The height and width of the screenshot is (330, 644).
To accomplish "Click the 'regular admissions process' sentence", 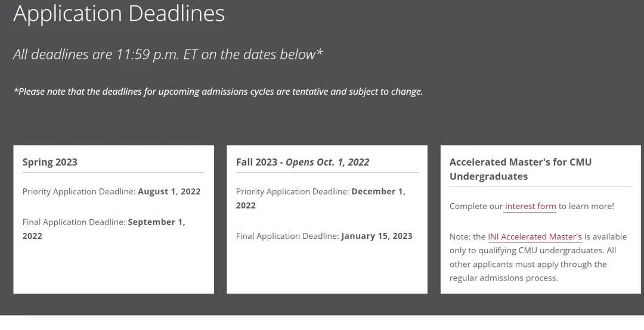I will 503,278.
